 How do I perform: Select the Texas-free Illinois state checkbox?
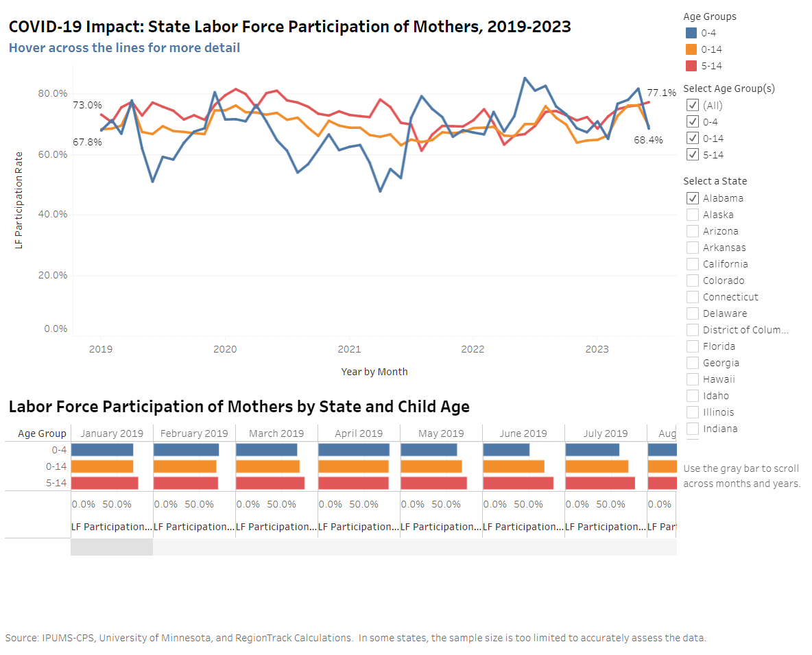pos(693,412)
